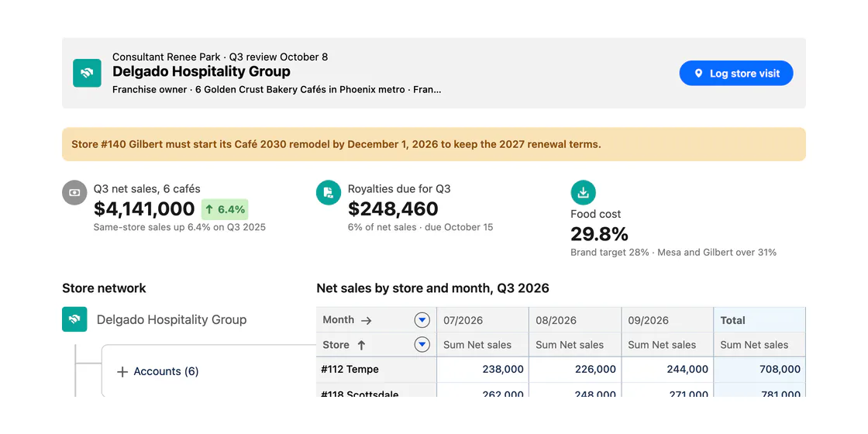The image size is (868, 434).
Task: Click the location pin icon in Log store visit
Action: click(x=698, y=73)
